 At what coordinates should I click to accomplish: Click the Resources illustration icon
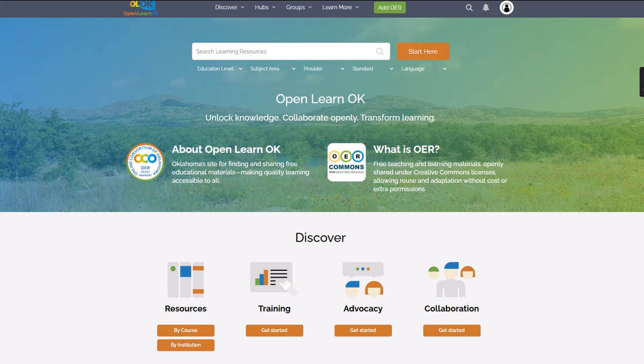186,280
